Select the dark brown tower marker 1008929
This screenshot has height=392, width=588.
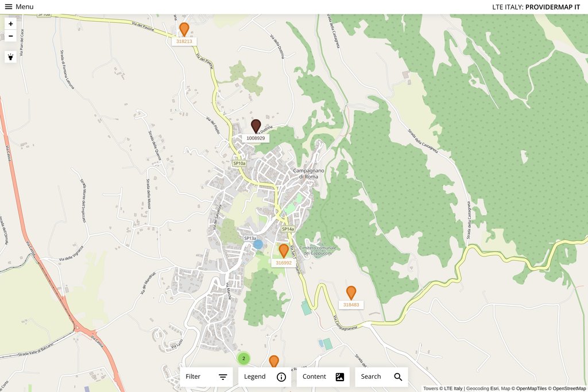point(256,126)
